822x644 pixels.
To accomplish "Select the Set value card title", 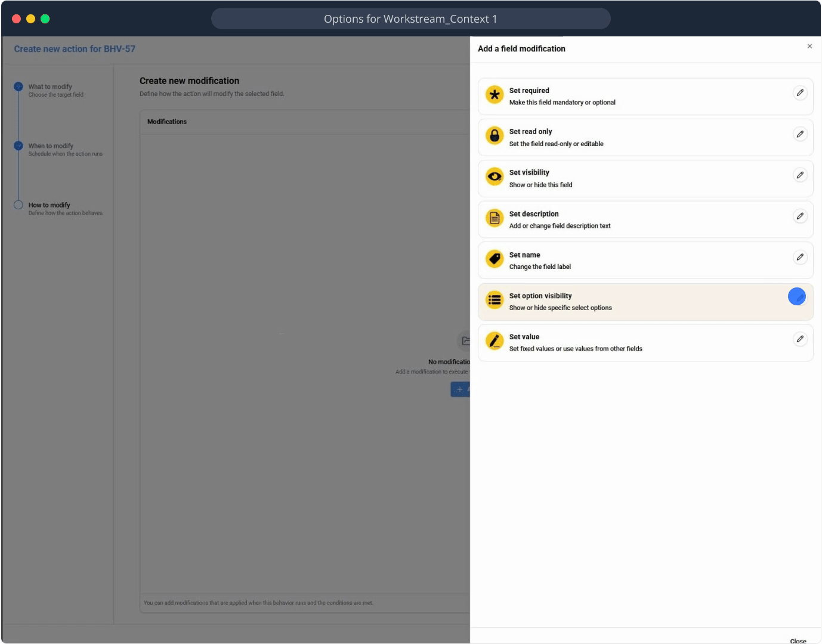I will 524,337.
